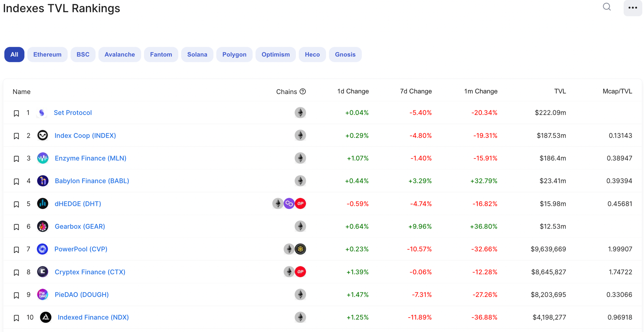The image size is (644, 332).
Task: Sort by the 1m Change column header
Action: pos(481,91)
